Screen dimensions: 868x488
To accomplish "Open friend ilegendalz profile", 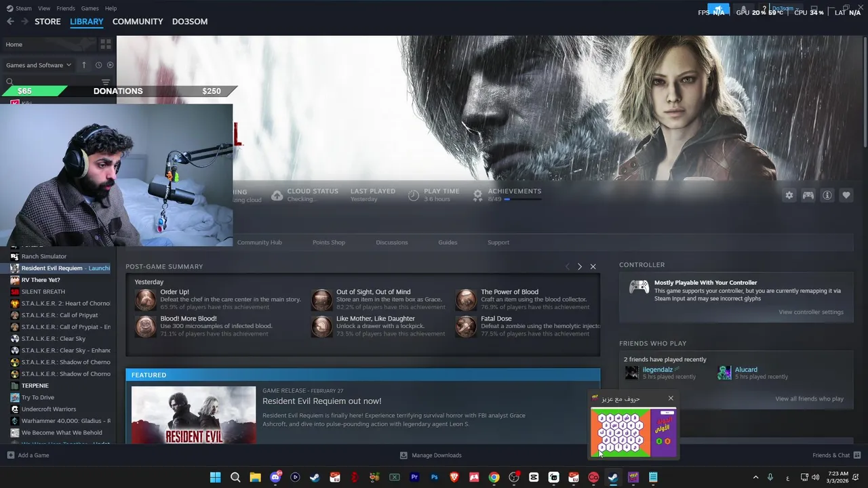I will [x=657, y=369].
